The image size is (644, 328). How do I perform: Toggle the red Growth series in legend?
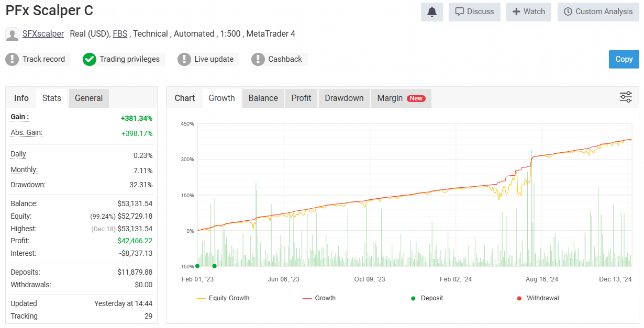coord(319,298)
